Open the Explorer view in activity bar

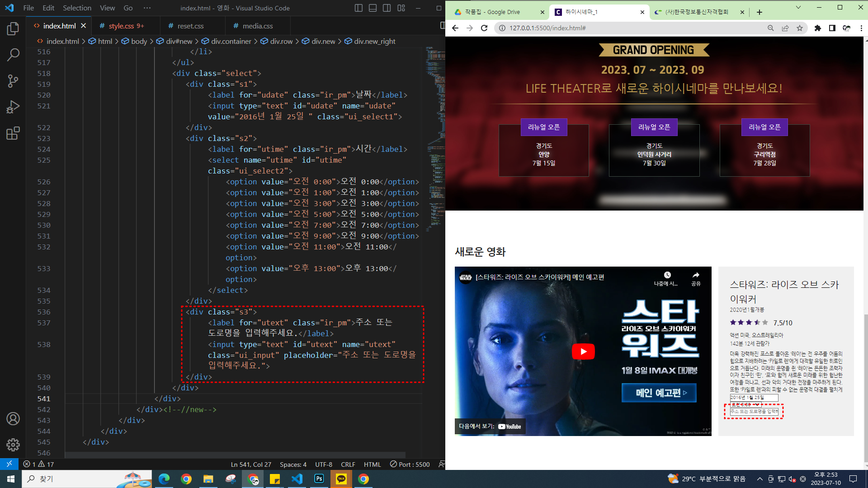[x=13, y=29]
